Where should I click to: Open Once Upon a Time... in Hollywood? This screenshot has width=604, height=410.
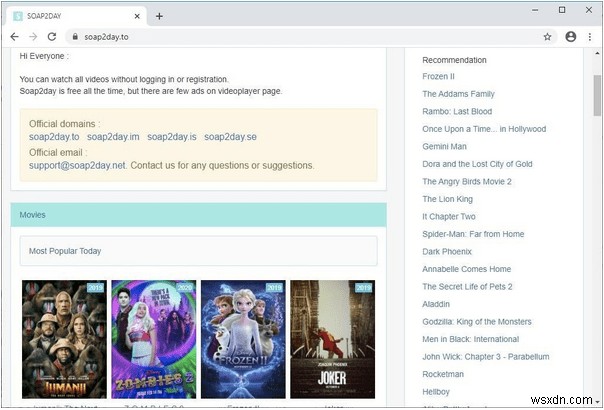[484, 129]
